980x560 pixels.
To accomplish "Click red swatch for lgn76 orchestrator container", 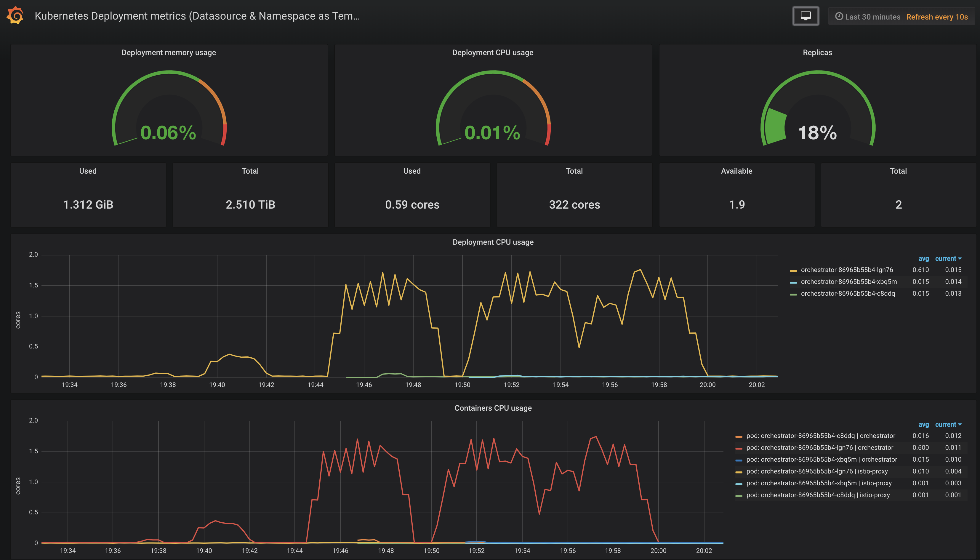I will pyautogui.click(x=739, y=449).
